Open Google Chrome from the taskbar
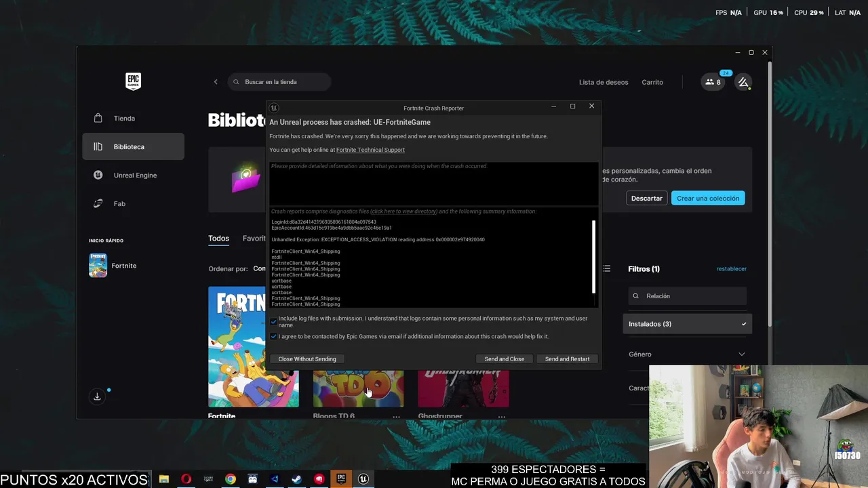This screenshot has width=868, height=488. (231, 479)
